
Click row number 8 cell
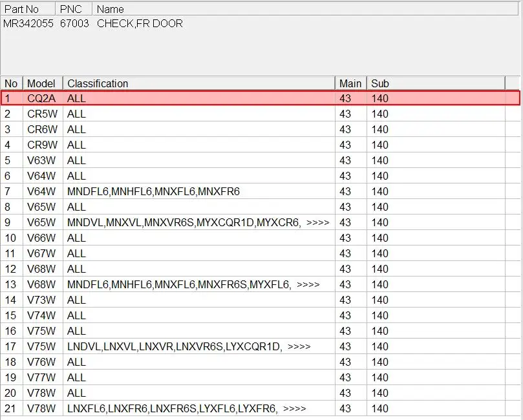pos(12,207)
